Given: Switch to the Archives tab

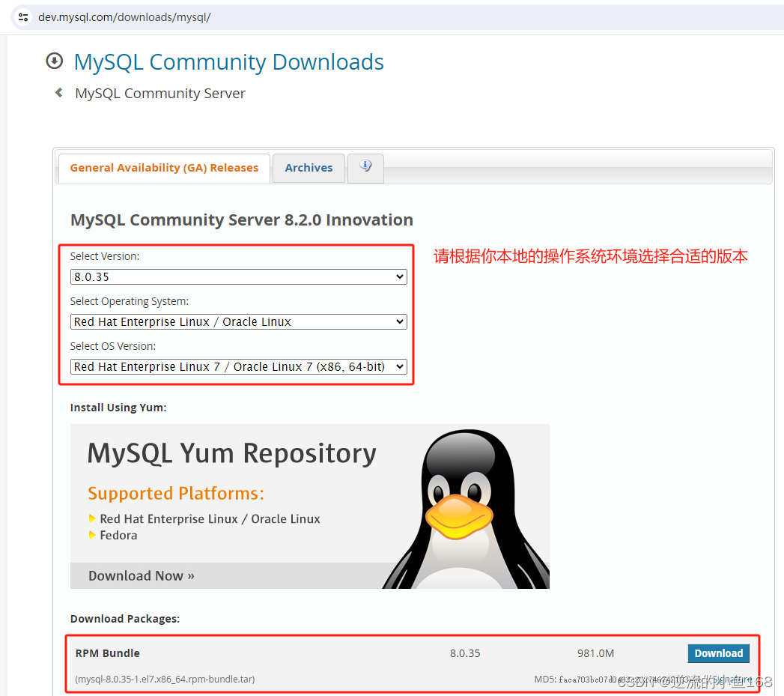Looking at the screenshot, I should click(x=309, y=168).
